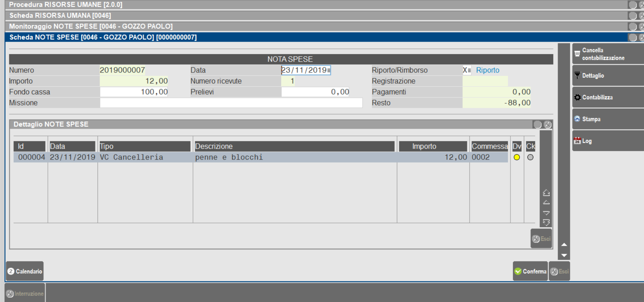Viewport: 644px width, 302px height.
Task: Open Dettaglio via its funnel icon
Action: coord(577,75)
